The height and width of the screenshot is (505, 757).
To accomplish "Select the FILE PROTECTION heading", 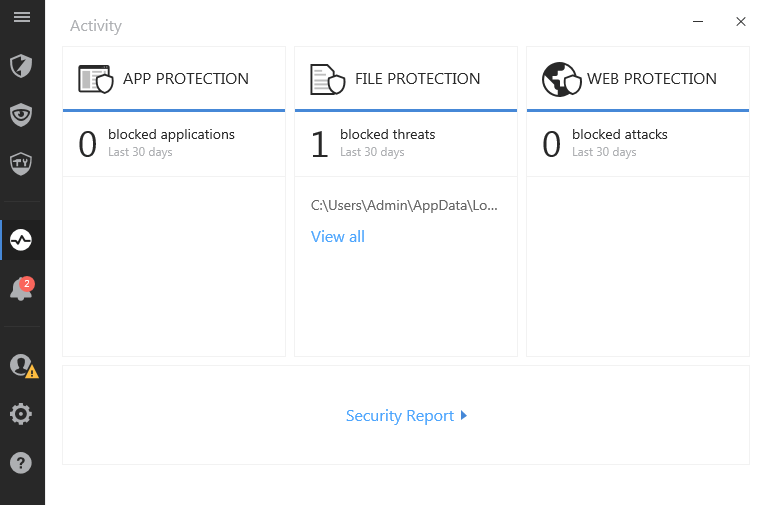I will (418, 79).
